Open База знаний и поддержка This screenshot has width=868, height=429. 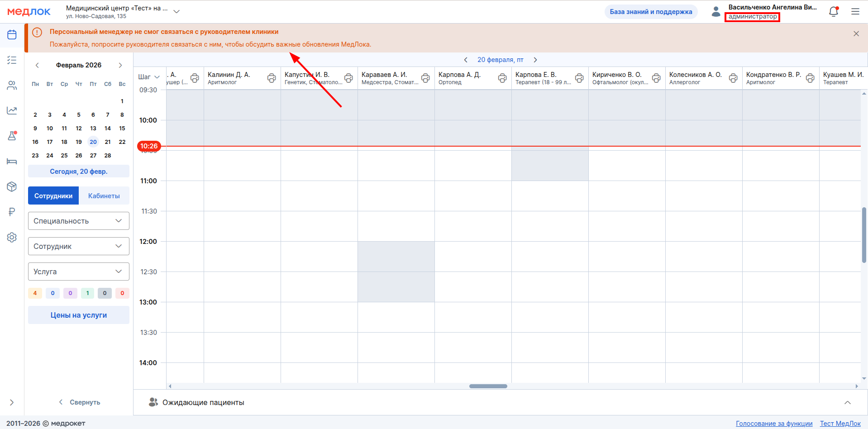650,12
